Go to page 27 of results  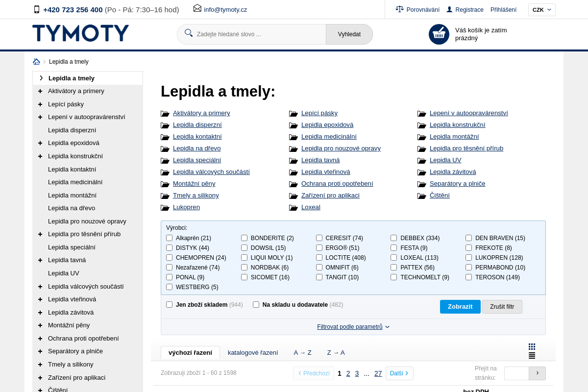(378, 373)
